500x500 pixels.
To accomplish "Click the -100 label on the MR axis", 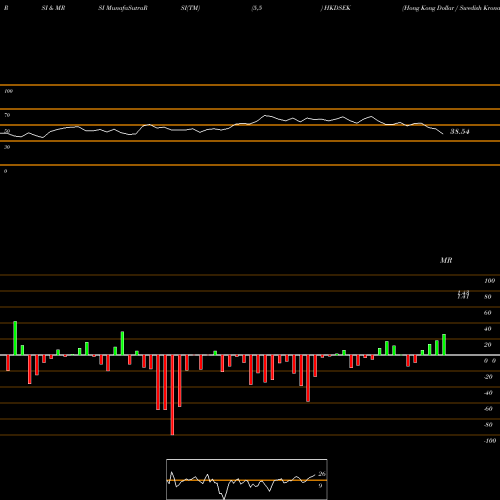I will pos(490,441).
